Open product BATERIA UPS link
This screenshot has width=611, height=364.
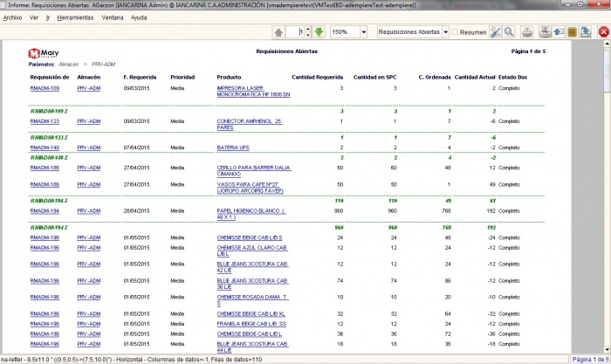(x=233, y=148)
